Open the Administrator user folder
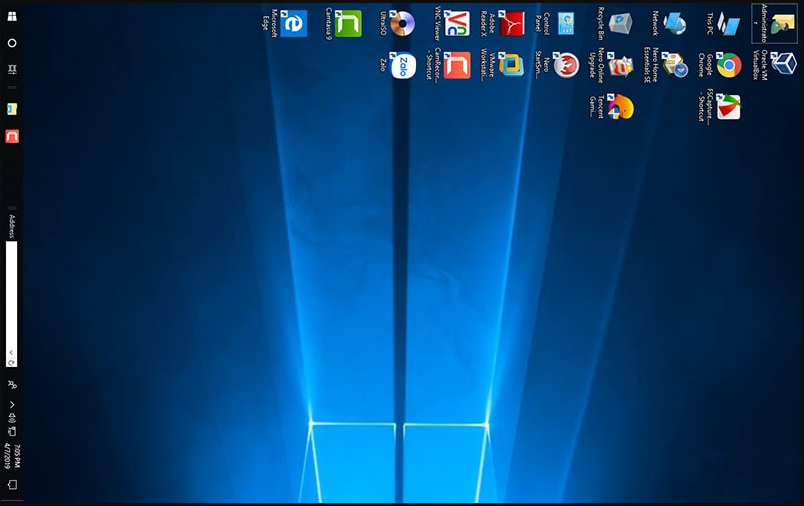 783,24
